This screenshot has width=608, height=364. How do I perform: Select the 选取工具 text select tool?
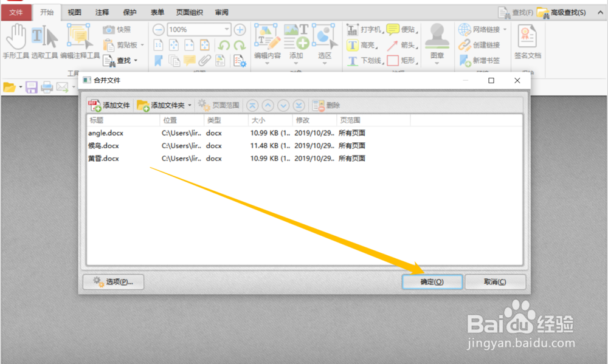coord(44,41)
